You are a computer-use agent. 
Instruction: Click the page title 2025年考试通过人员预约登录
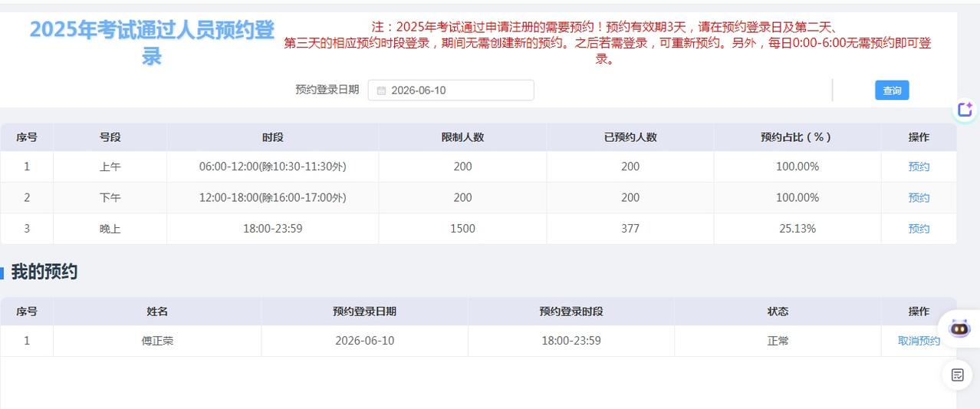point(152,43)
